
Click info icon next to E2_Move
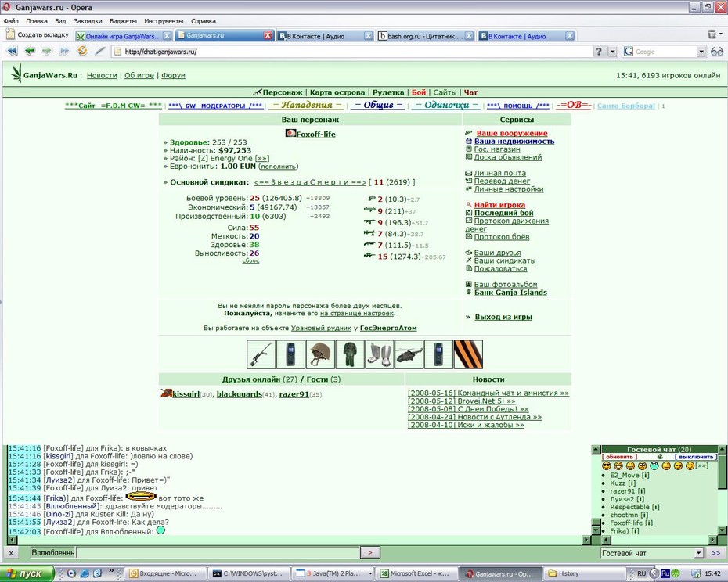pos(645,476)
